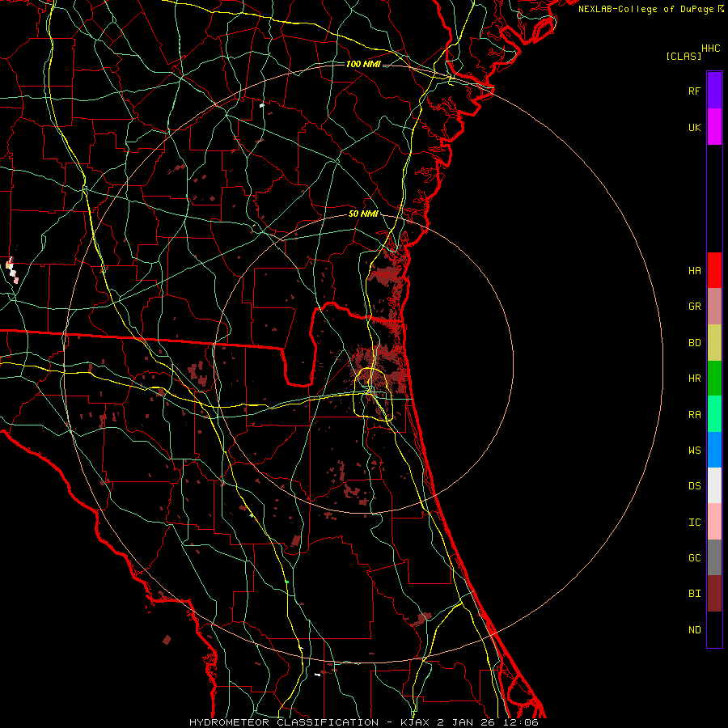Click the IC pink legend swatch
This screenshot has height=728, width=728.
tap(714, 522)
